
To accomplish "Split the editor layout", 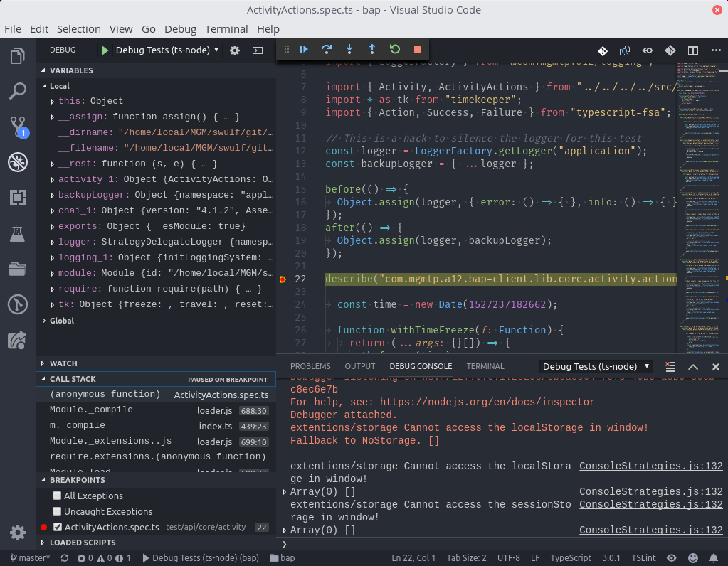I will (692, 50).
